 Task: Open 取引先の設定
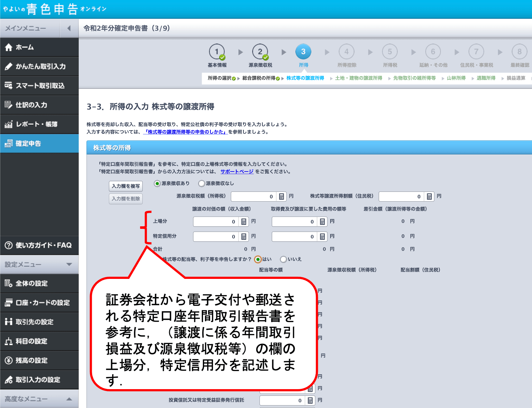coord(39,322)
